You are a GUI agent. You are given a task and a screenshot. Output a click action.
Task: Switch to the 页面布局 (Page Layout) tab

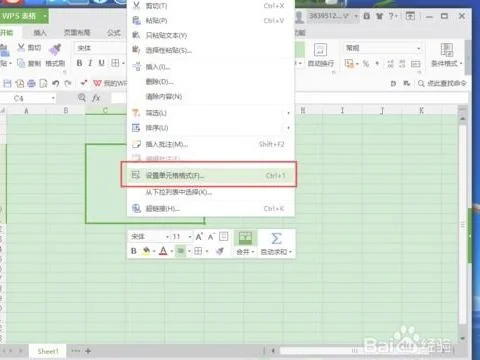click(x=77, y=33)
